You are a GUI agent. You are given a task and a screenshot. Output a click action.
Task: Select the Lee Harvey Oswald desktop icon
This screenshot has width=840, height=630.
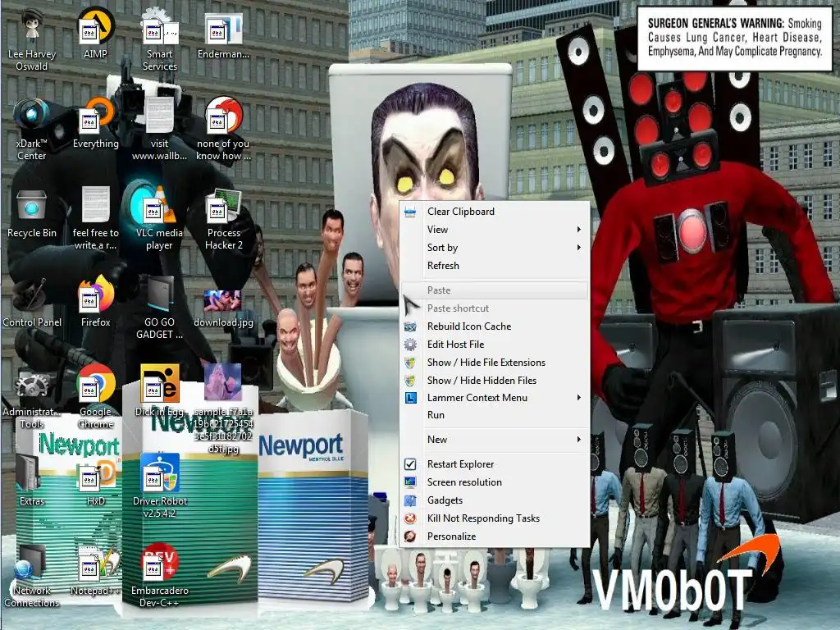tap(32, 40)
